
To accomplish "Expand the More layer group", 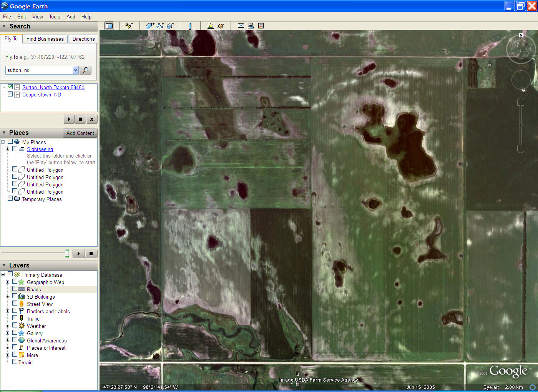I will point(7,355).
